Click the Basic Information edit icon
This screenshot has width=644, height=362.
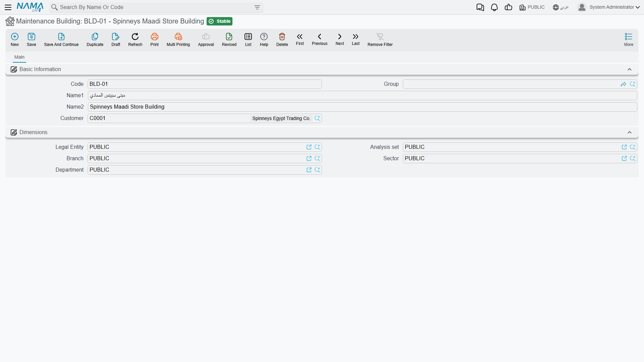click(x=14, y=69)
